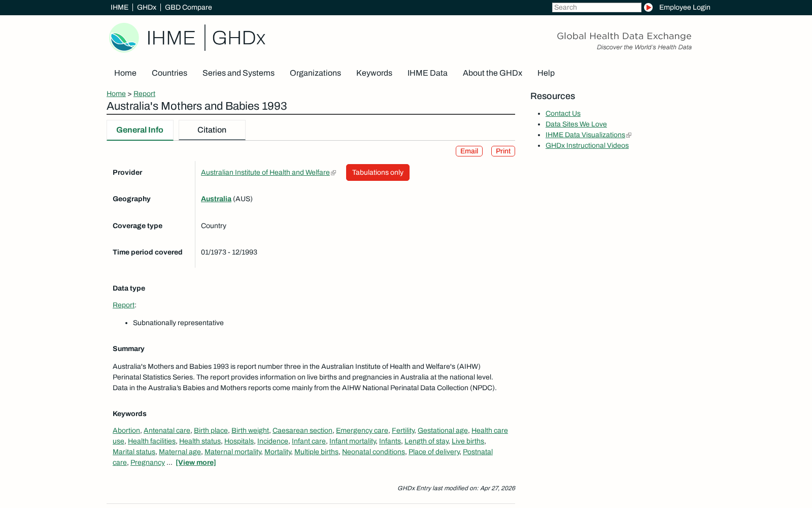Click the Report data type link
The width and height of the screenshot is (812, 508).
(x=123, y=305)
